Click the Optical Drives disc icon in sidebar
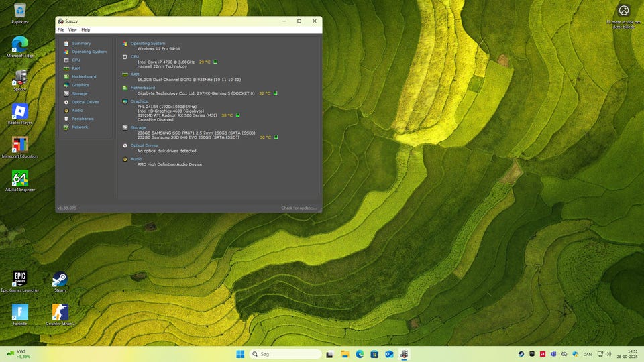 (66, 102)
